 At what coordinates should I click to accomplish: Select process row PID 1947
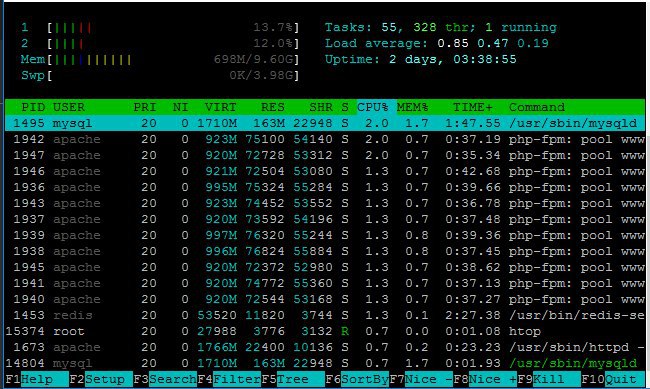[x=325, y=155]
